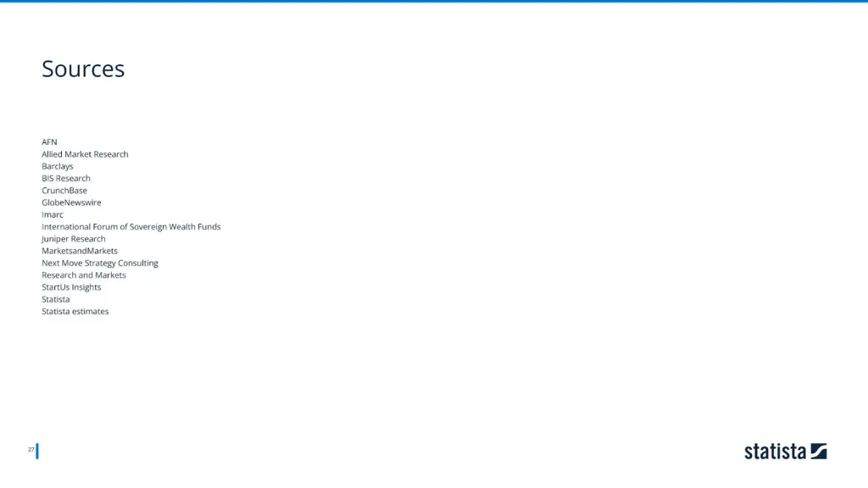Screen dimensions: 868x488
Task: Open the Allied Market Research source
Action: click(x=85, y=154)
